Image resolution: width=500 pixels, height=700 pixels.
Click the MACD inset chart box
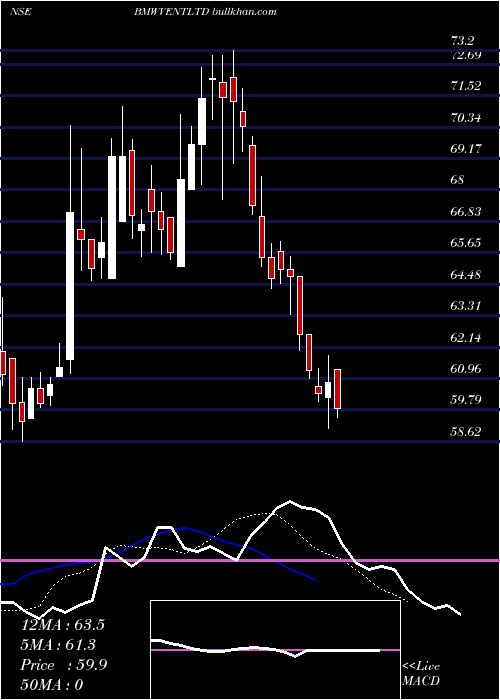(x=275, y=650)
